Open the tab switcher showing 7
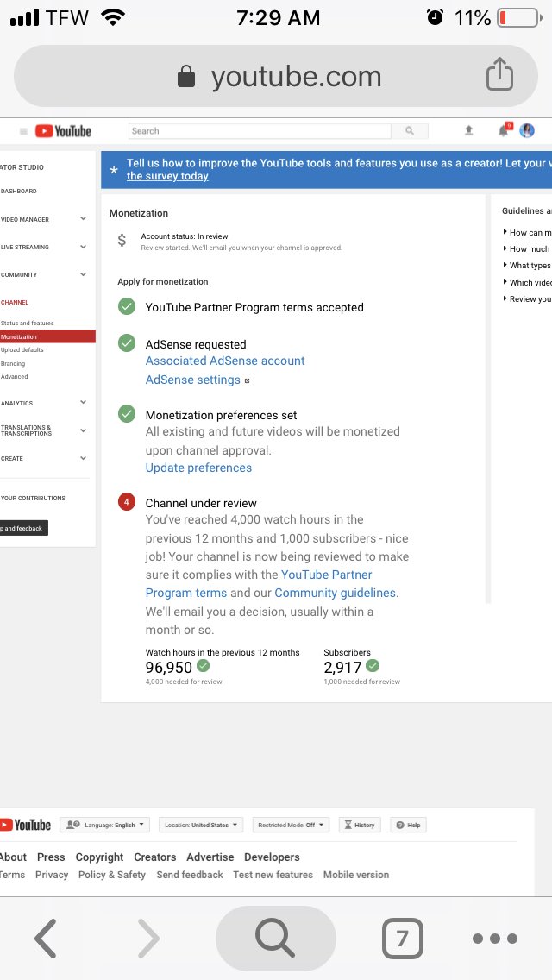This screenshot has height=980, width=552. click(402, 938)
